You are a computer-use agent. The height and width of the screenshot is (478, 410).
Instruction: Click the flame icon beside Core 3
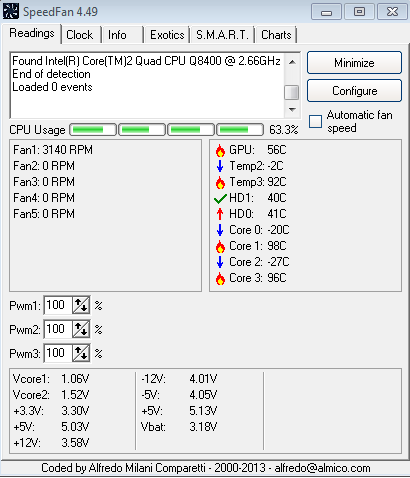coord(220,278)
